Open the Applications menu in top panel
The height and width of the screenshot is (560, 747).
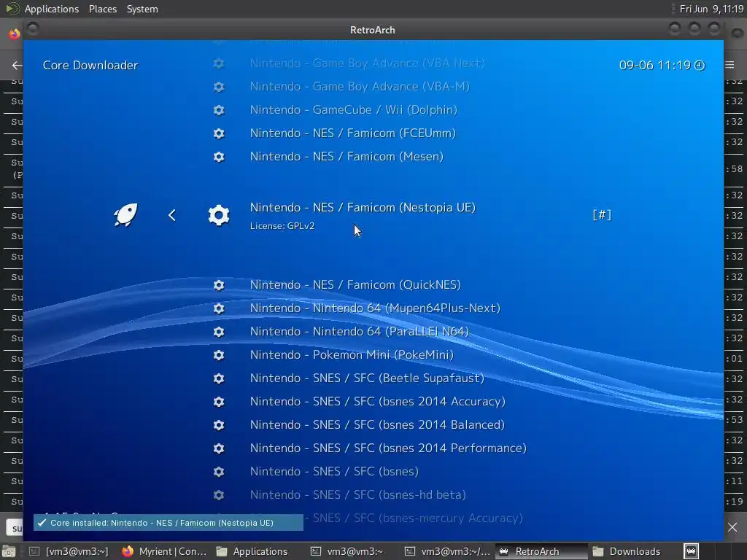[x=52, y=9]
